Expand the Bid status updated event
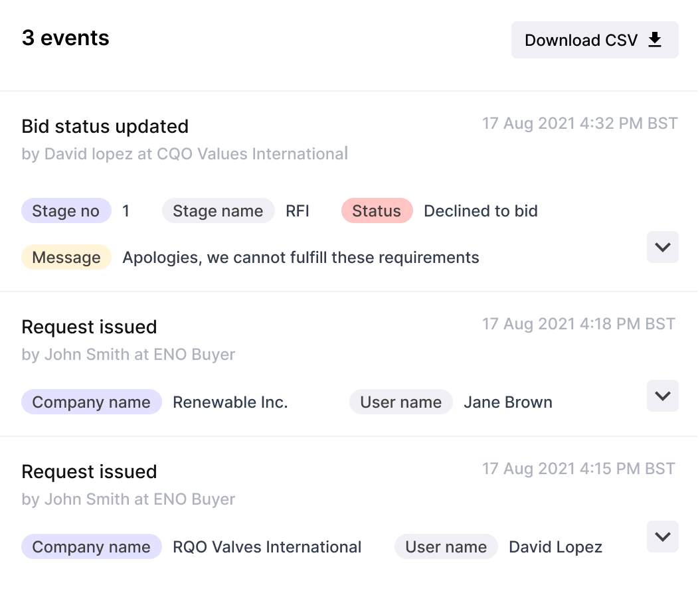The width and height of the screenshot is (700, 591). [663, 247]
